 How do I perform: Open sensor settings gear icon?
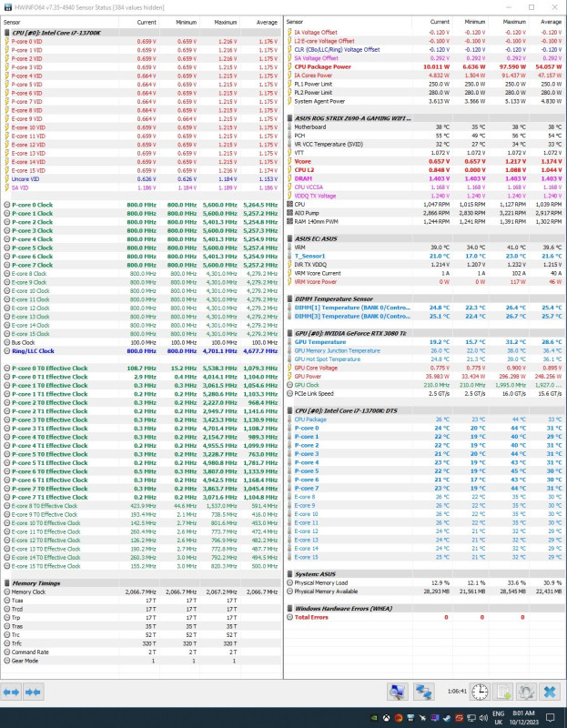526,692
